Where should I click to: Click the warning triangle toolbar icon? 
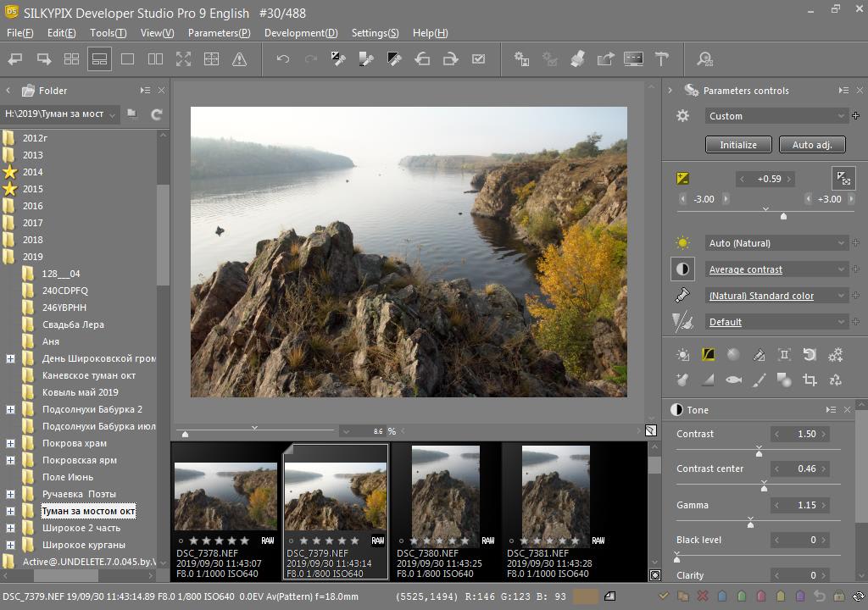[239, 59]
